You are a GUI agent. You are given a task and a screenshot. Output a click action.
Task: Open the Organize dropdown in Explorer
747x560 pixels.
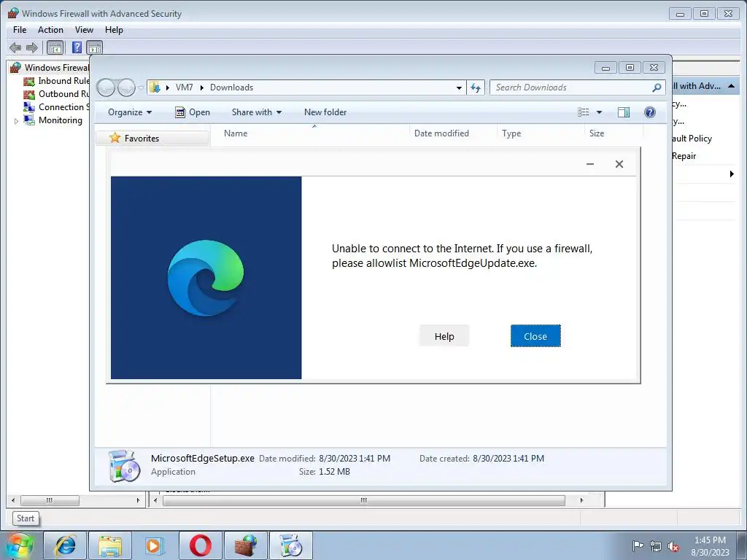pos(130,112)
